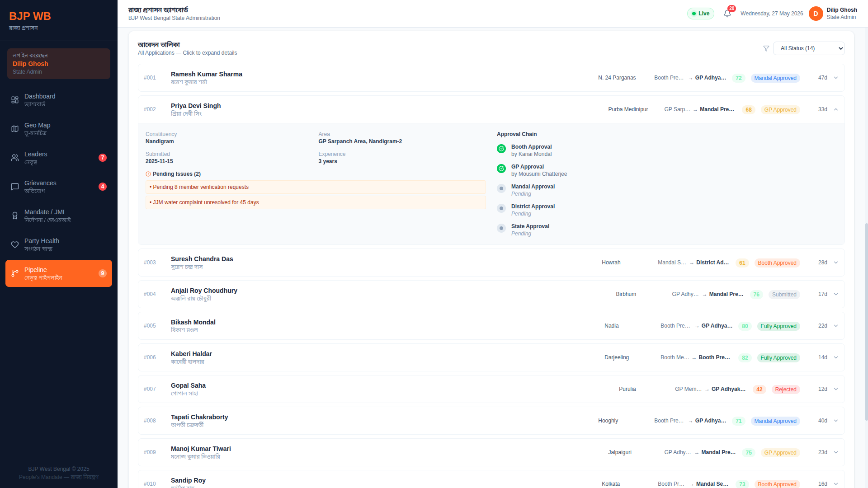The height and width of the screenshot is (488, 868).
Task: Click the Rejected status badge
Action: [786, 389]
